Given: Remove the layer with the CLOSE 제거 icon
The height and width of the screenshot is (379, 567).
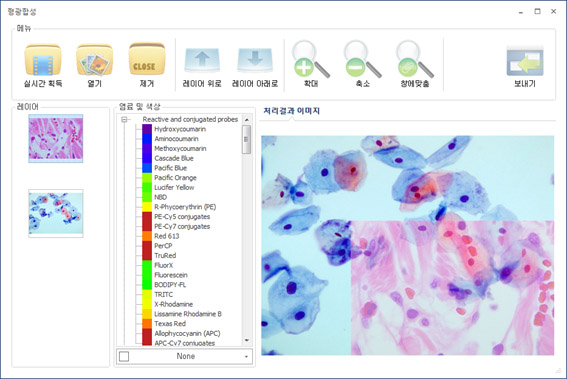Looking at the screenshot, I should point(146,60).
